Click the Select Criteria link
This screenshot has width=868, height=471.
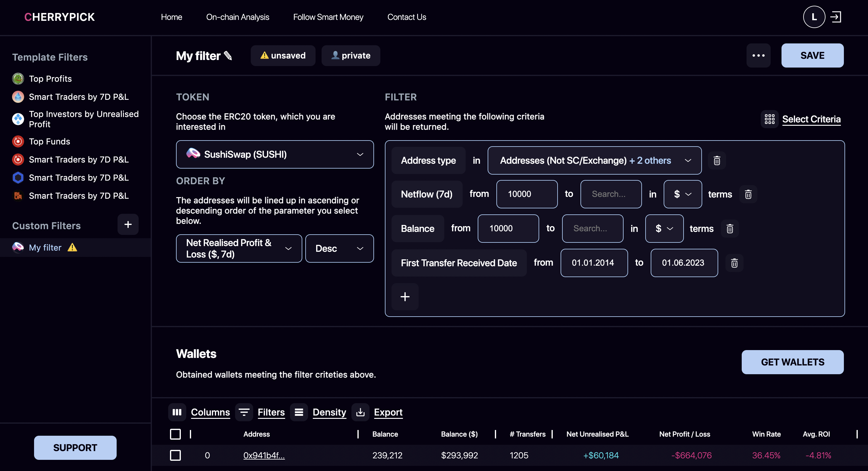pos(811,119)
